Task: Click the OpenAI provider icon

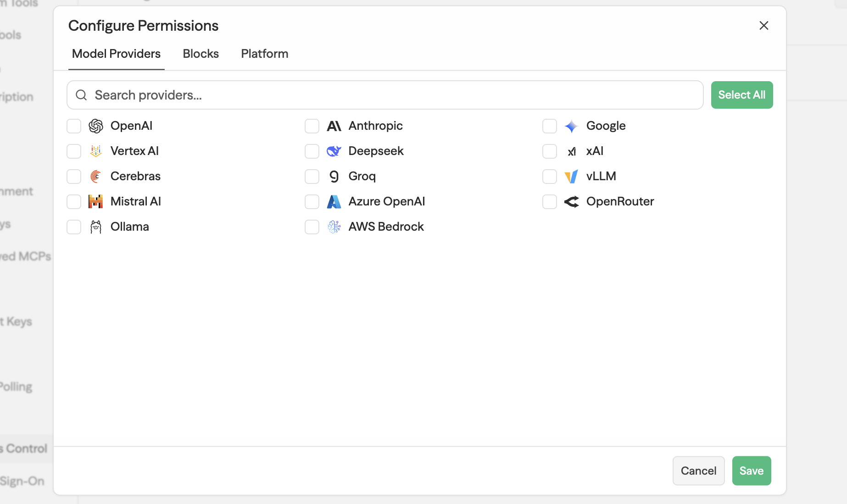Action: tap(96, 126)
